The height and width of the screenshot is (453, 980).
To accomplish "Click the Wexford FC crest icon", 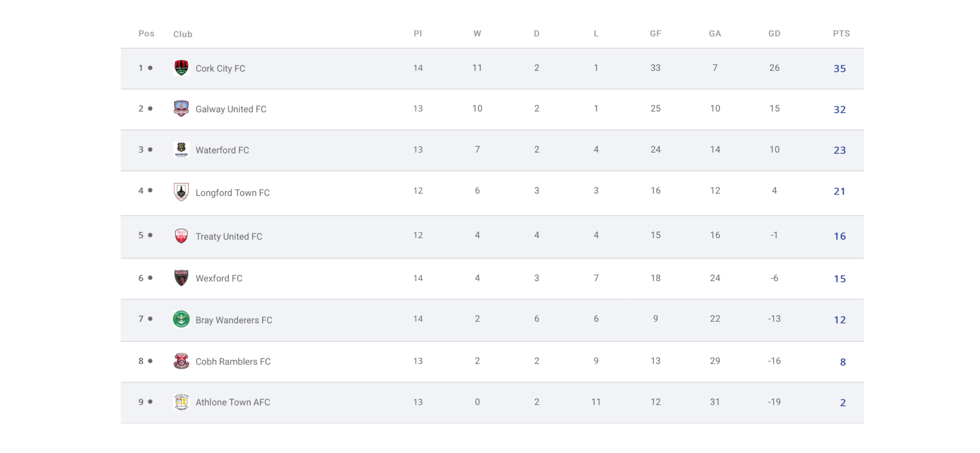I will click(x=181, y=278).
